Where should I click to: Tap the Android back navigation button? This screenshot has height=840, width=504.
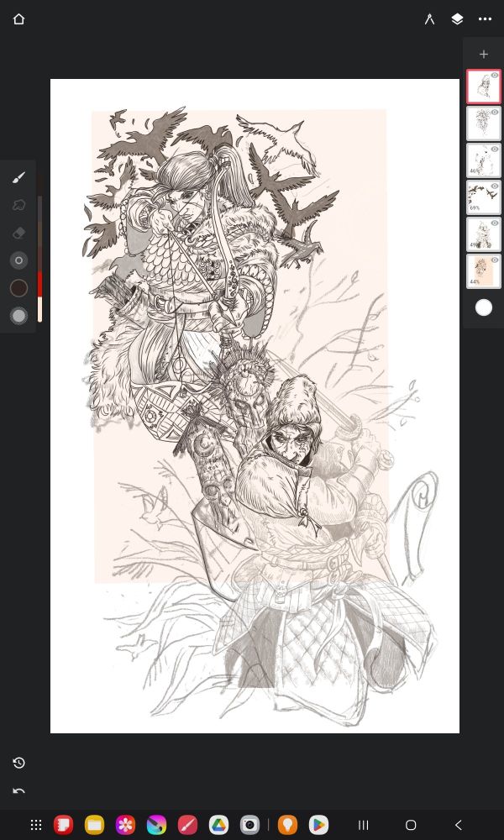coord(458,825)
